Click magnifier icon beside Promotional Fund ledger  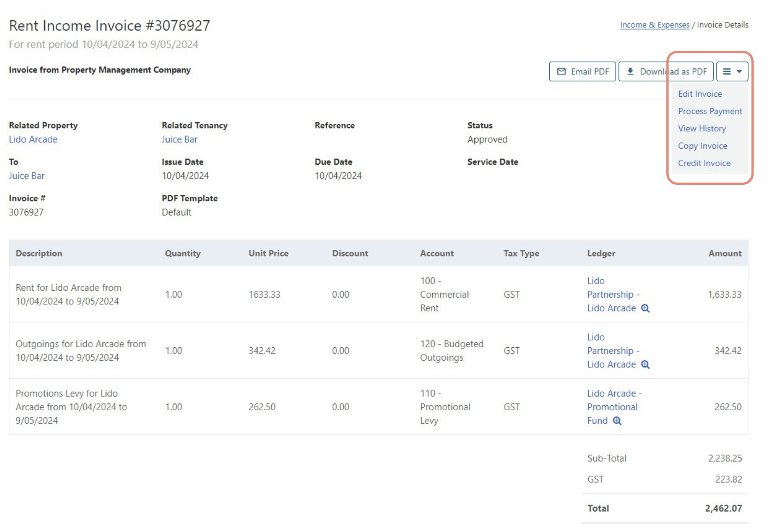617,421
